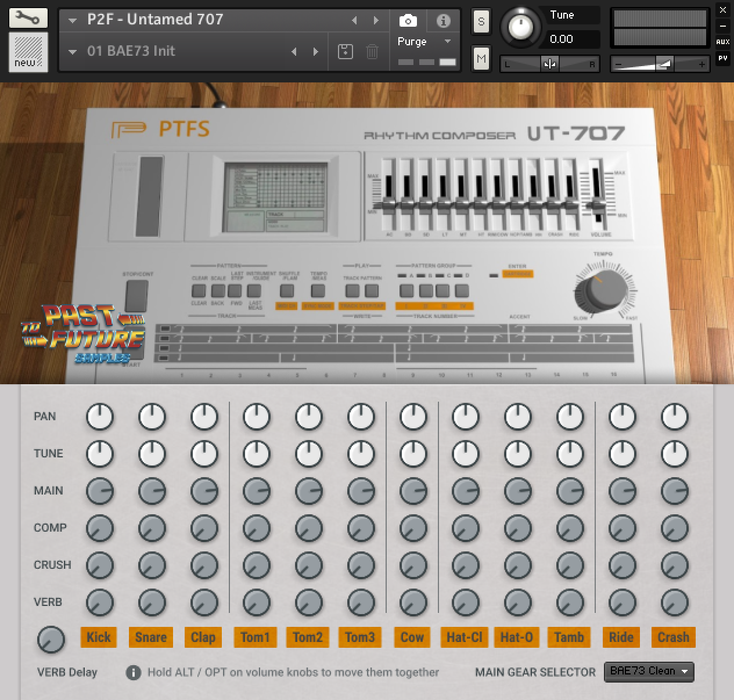The width and height of the screenshot is (734, 700).
Task: Save snapshot floppy disk icon
Action: click(x=346, y=51)
